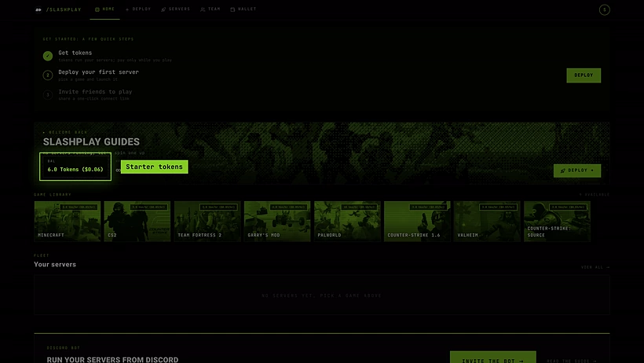This screenshot has width=644, height=363.
Task: Select the Team Fortress 2 card
Action: (207, 221)
